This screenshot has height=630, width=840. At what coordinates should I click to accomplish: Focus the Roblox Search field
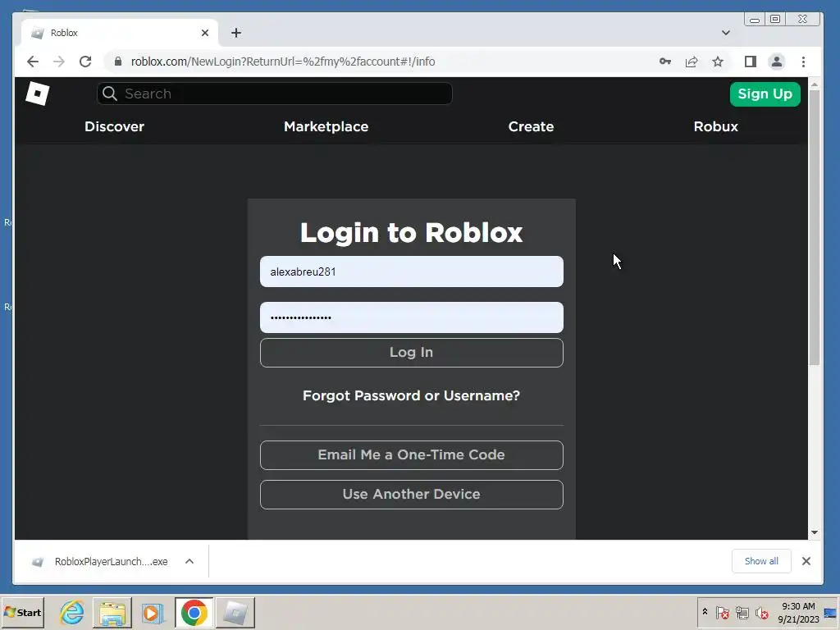[274, 94]
